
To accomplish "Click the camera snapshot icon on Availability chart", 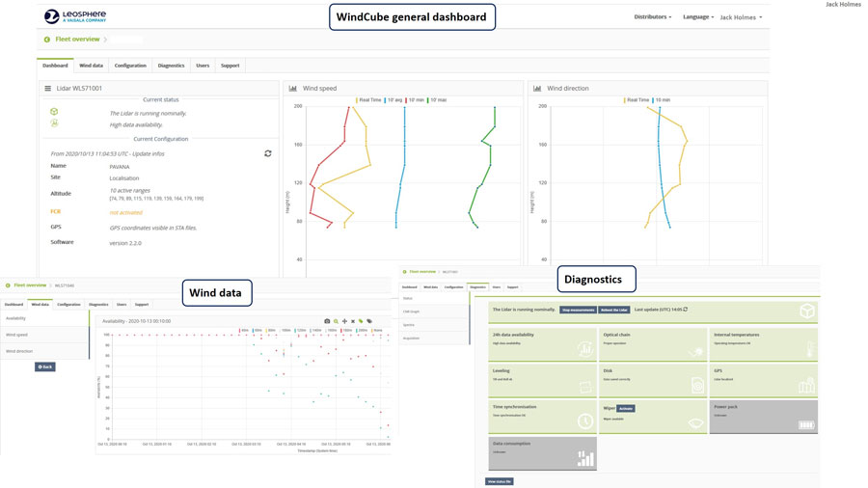I will point(327,321).
